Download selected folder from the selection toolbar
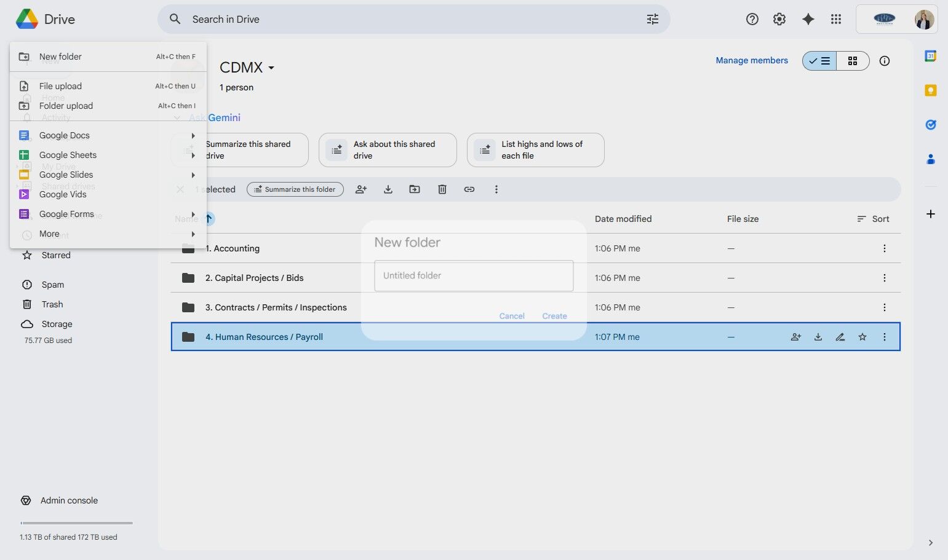Screen dimensions: 948x560 pos(388,189)
